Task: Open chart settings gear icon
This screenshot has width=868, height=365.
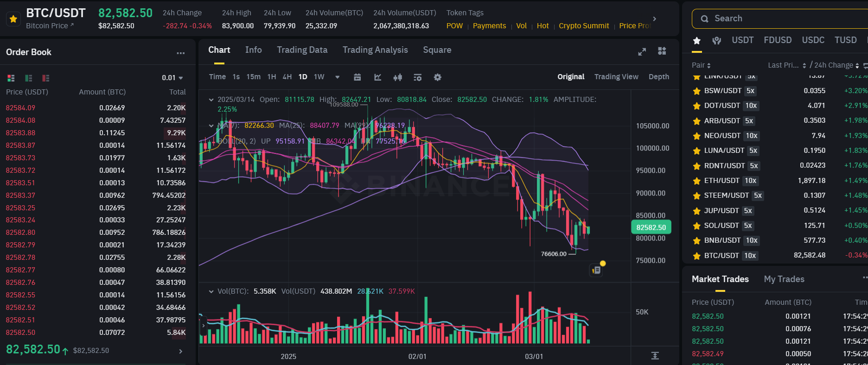Action: pyautogui.click(x=438, y=77)
